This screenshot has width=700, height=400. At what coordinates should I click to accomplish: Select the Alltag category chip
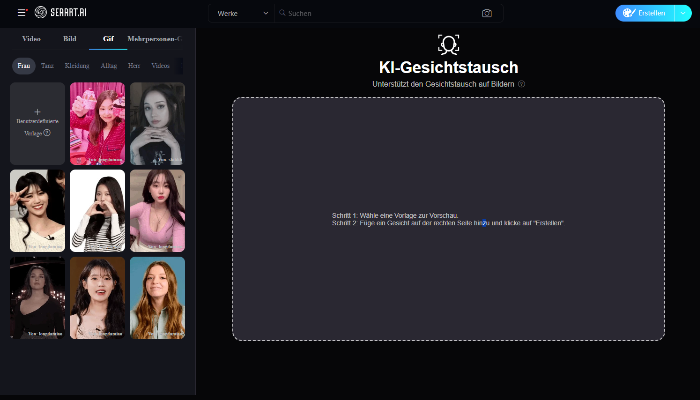tap(108, 66)
